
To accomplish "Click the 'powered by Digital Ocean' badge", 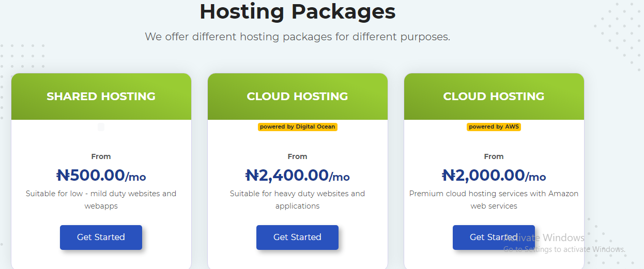I will 297,126.
